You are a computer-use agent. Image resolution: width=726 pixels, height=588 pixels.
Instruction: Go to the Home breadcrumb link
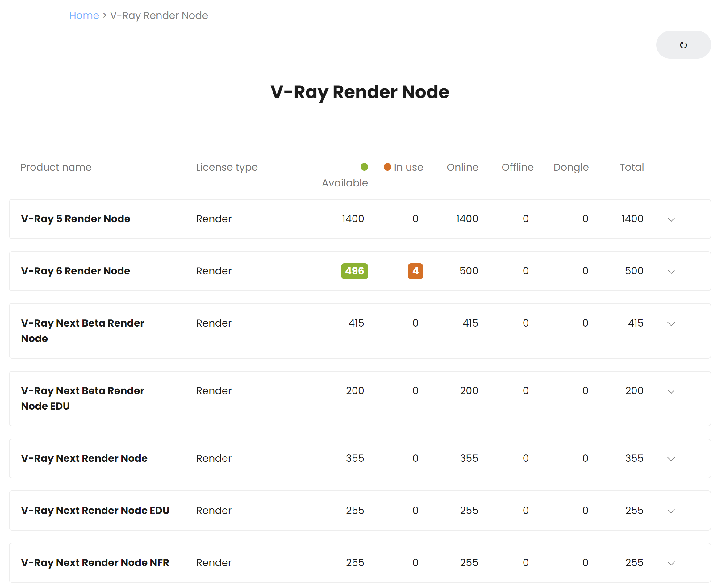click(x=84, y=15)
